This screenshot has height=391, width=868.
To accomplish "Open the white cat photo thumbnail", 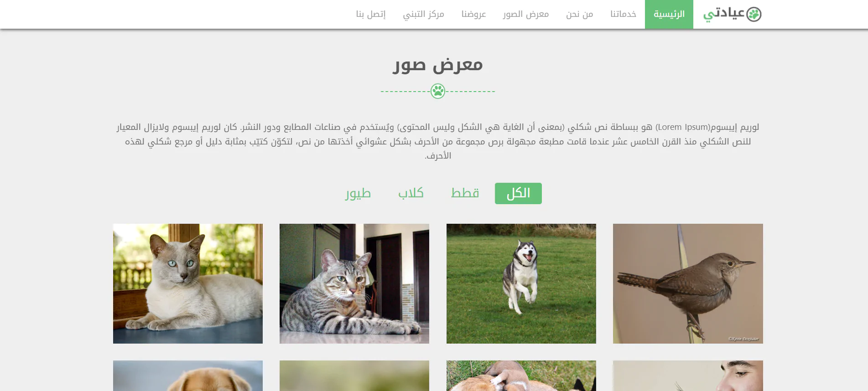I will [188, 283].
